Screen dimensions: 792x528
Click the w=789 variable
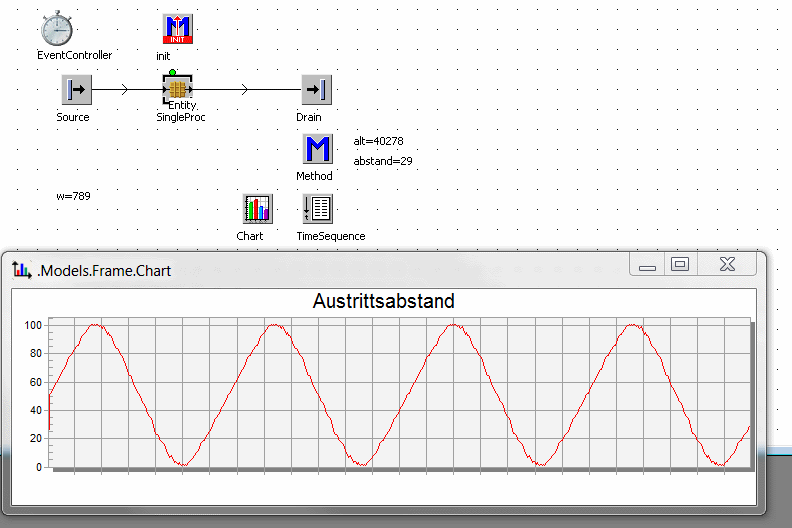[x=73, y=196]
